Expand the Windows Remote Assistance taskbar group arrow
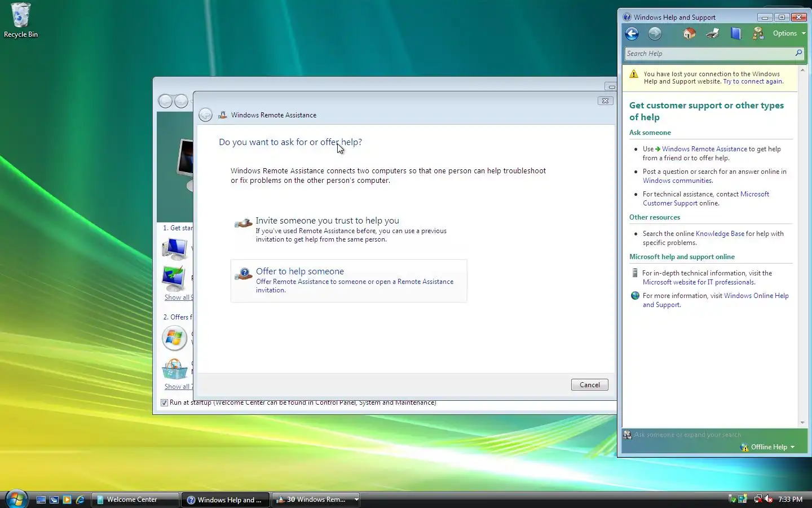812x508 pixels. click(x=356, y=500)
